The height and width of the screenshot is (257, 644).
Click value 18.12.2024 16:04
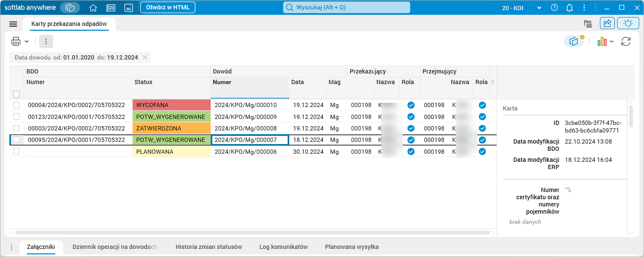coord(588,160)
